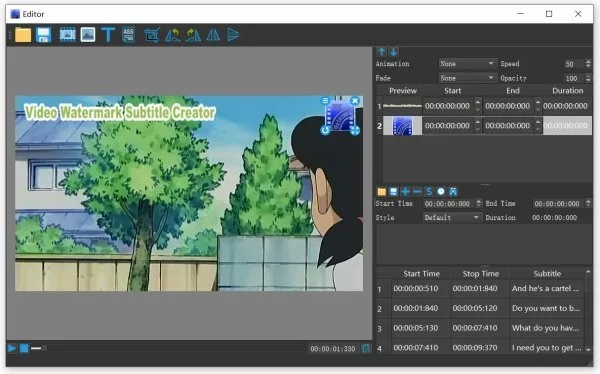The width and height of the screenshot is (600, 374).
Task: Click the subtitle Start Time input field
Action: 448,204
